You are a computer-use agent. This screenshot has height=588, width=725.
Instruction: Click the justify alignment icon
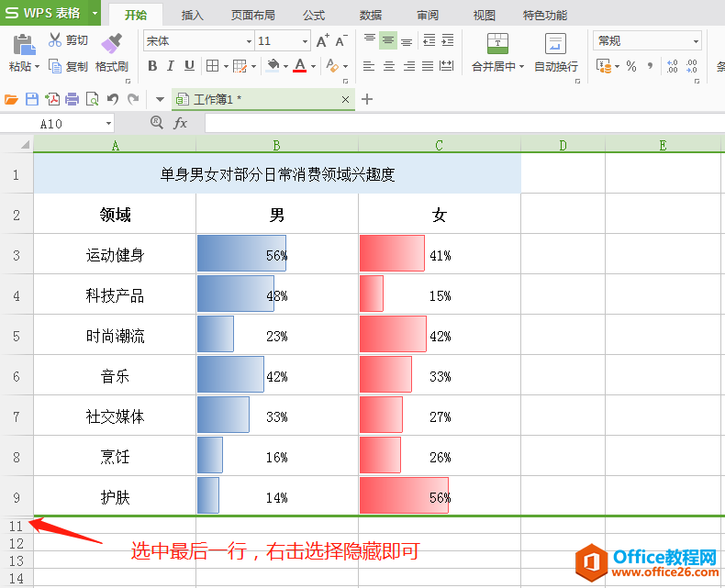[x=428, y=66]
